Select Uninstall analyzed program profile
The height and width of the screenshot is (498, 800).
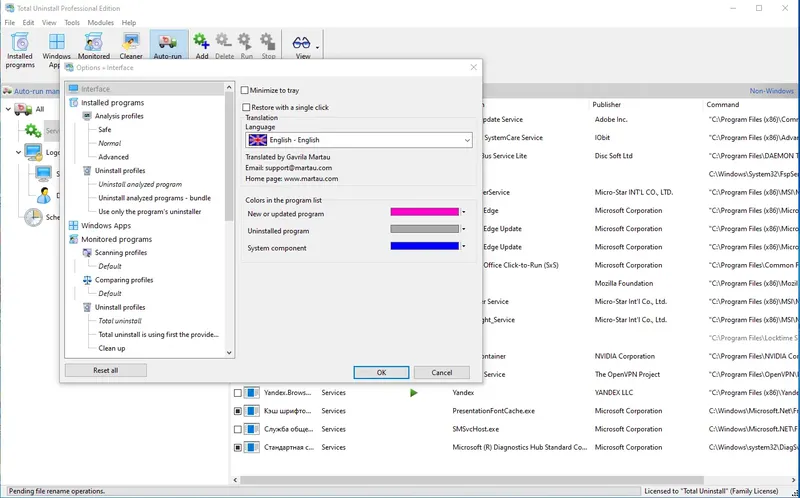coord(140,185)
